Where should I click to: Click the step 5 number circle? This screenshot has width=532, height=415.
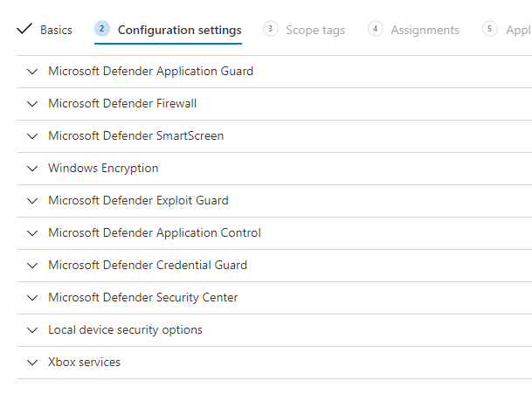490,29
